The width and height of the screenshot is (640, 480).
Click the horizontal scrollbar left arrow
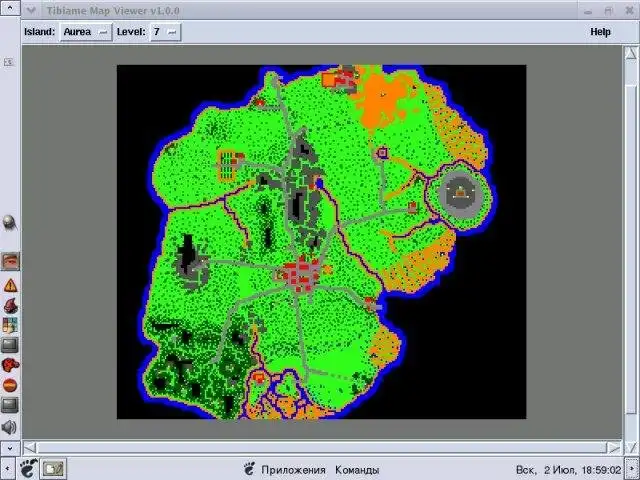29,448
